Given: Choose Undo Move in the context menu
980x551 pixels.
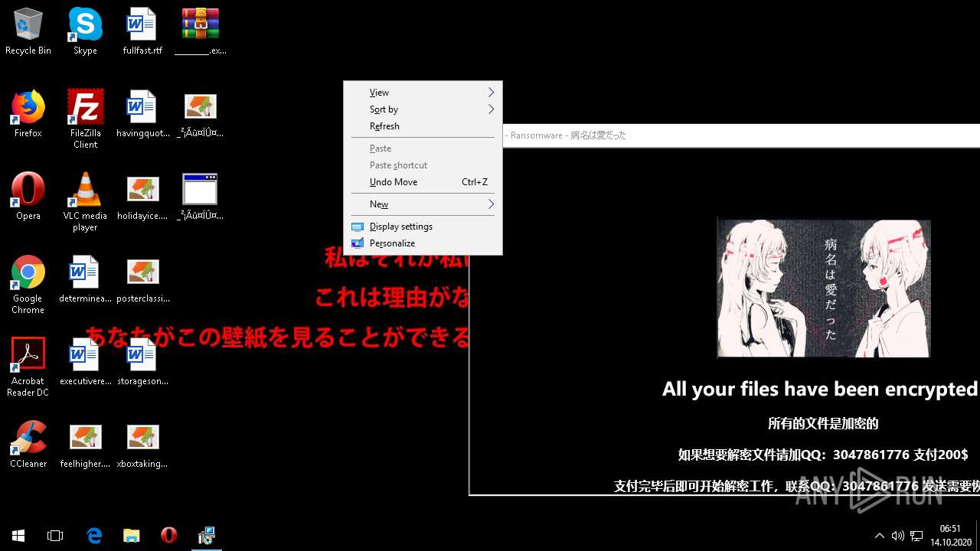Looking at the screenshot, I should (423, 182).
